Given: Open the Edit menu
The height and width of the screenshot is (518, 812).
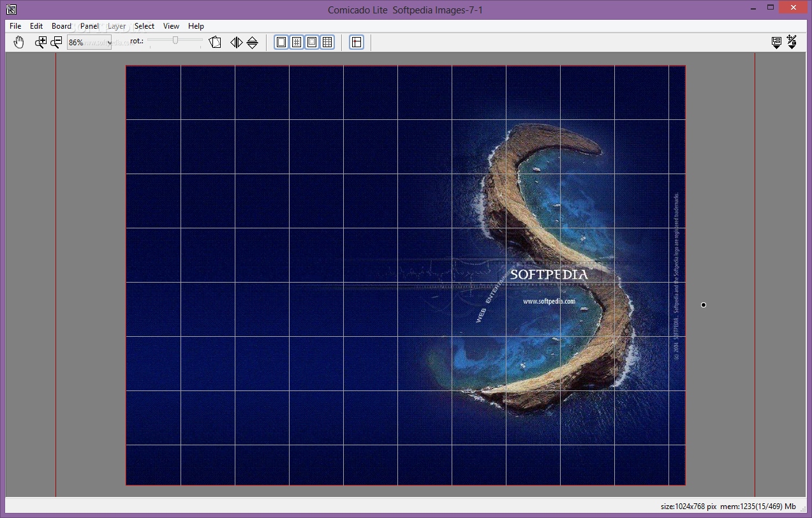Looking at the screenshot, I should point(36,26).
